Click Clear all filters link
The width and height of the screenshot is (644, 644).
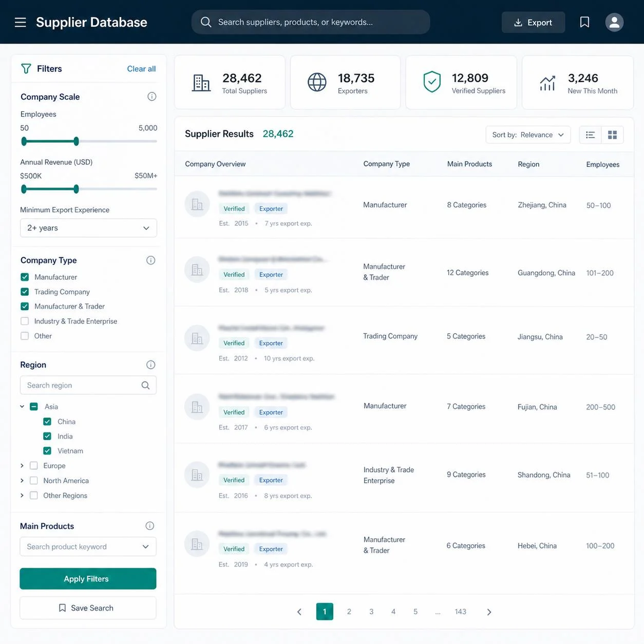tap(141, 69)
